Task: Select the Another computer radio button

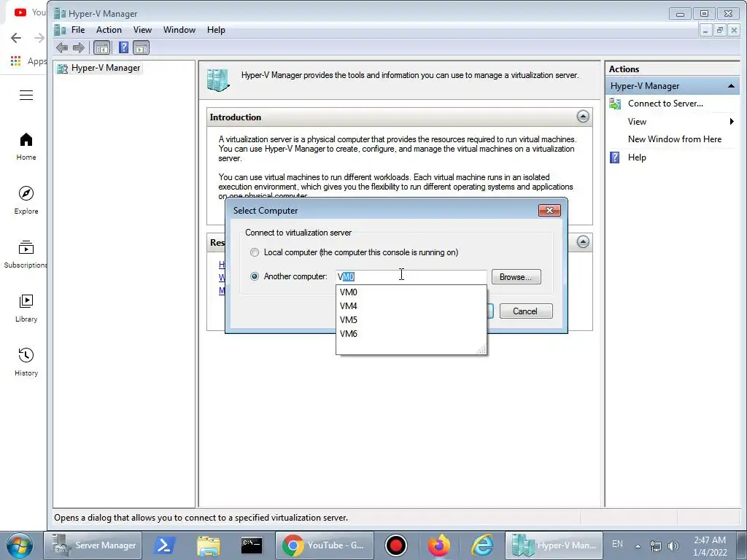Action: pyautogui.click(x=255, y=276)
